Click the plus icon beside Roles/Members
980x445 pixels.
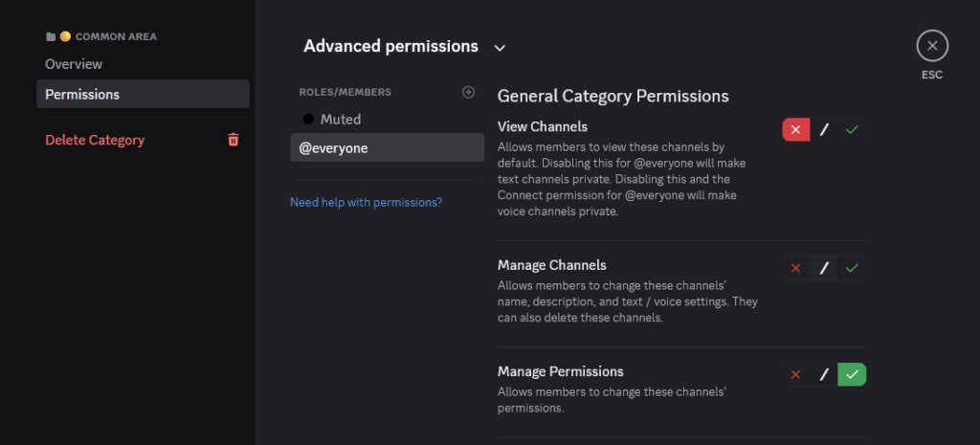coord(468,92)
